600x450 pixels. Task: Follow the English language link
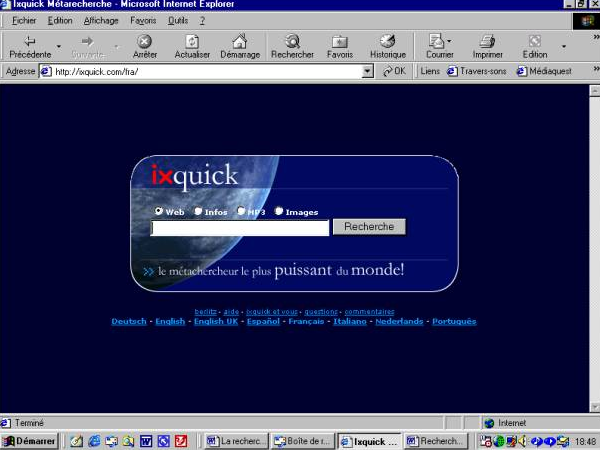pyautogui.click(x=170, y=321)
